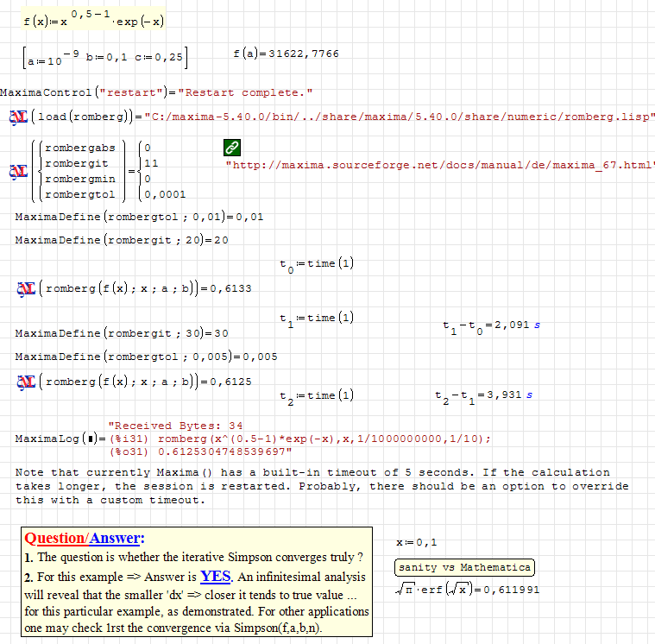Click the MaximaLog output region
Viewport: 655px width, 644px height.
(x=298, y=439)
